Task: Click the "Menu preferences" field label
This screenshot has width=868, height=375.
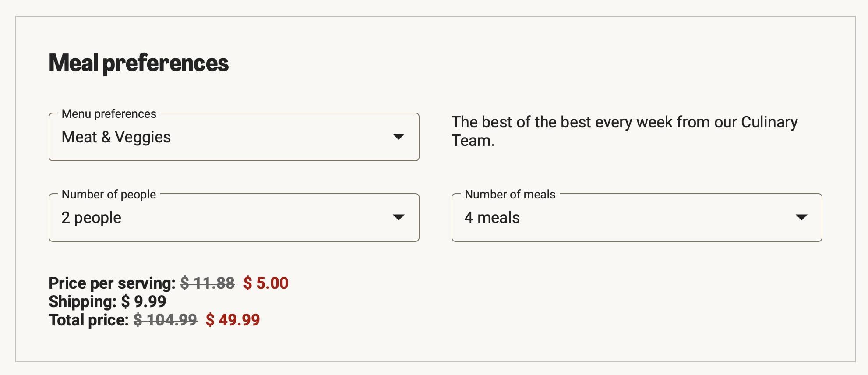Action: pos(109,114)
